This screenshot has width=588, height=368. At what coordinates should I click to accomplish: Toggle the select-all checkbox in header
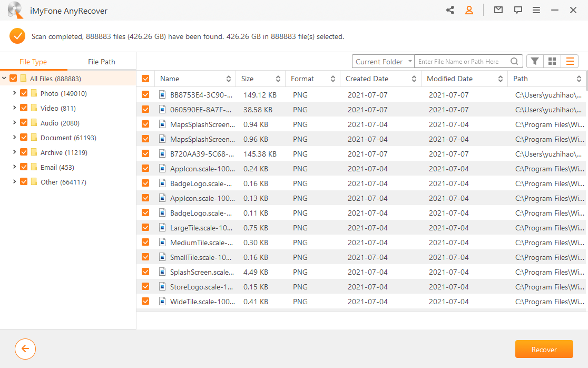tap(145, 79)
